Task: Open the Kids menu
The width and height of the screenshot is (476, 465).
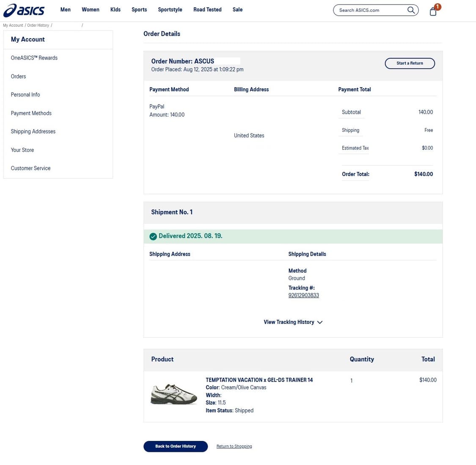Action: (x=116, y=10)
